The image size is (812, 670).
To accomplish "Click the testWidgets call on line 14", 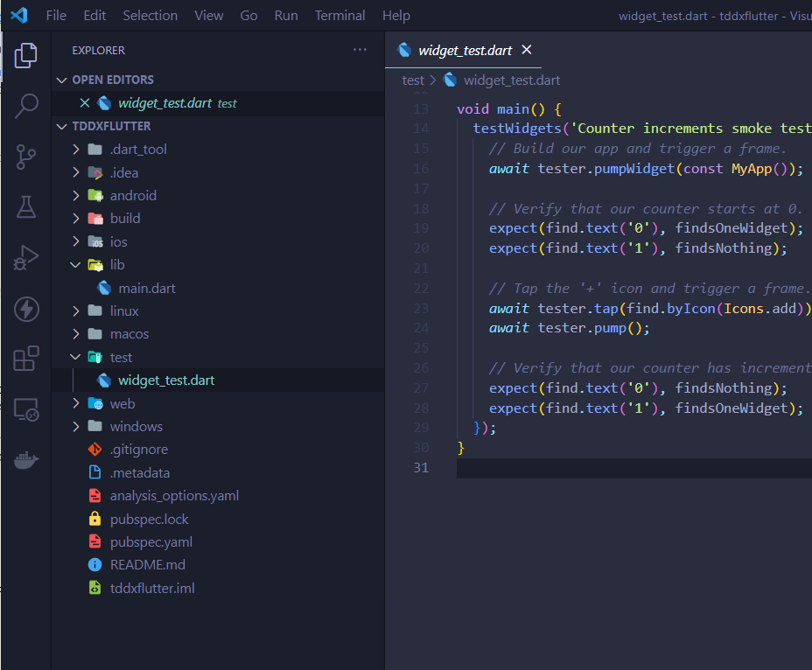I will [x=517, y=129].
